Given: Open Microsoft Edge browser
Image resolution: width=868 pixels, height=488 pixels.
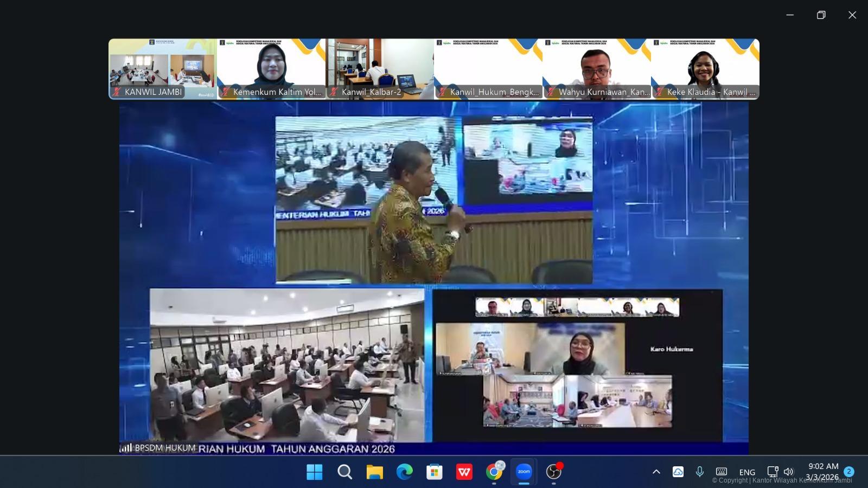Looking at the screenshot, I should (x=404, y=472).
